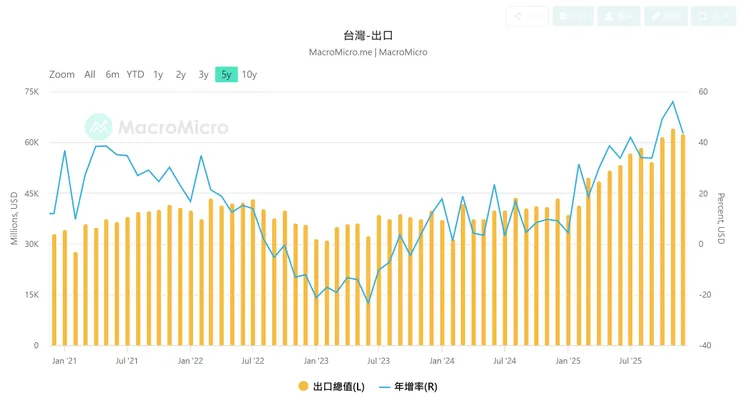Click the rightmost faded toolbar button
740x412 pixels.
[714, 17]
